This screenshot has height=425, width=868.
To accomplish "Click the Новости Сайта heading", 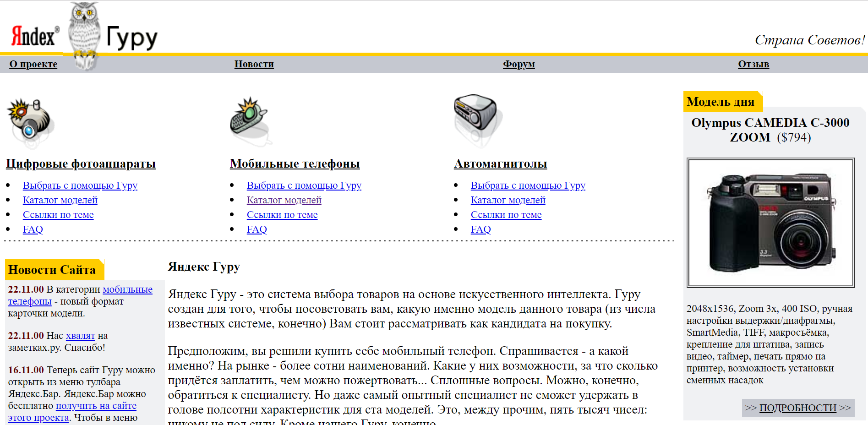I will 52,270.
